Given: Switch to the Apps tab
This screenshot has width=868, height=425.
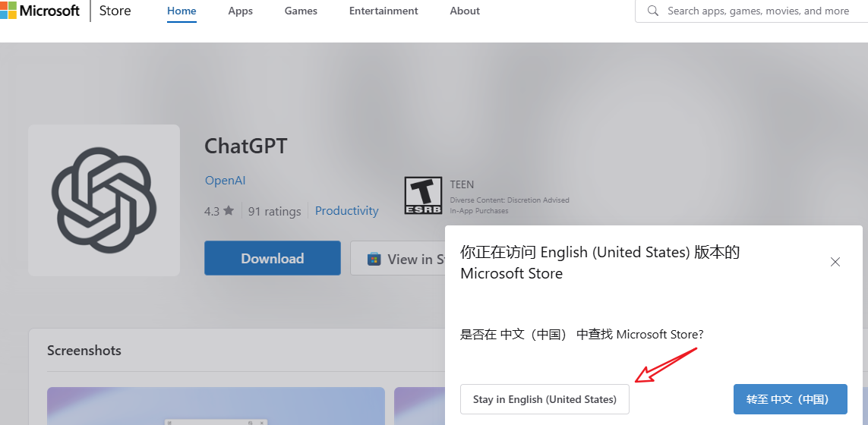Looking at the screenshot, I should 241,11.
